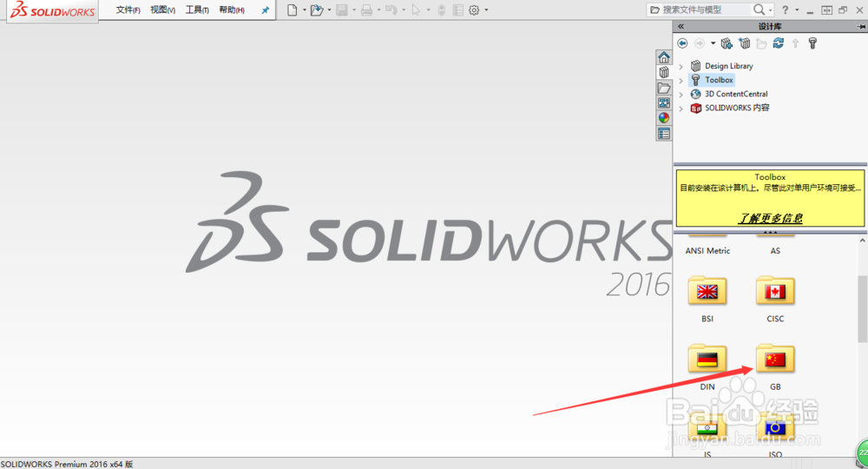The width and height of the screenshot is (868, 469).
Task: Click Create New Folder icon in Design Library
Action: coord(761,43)
